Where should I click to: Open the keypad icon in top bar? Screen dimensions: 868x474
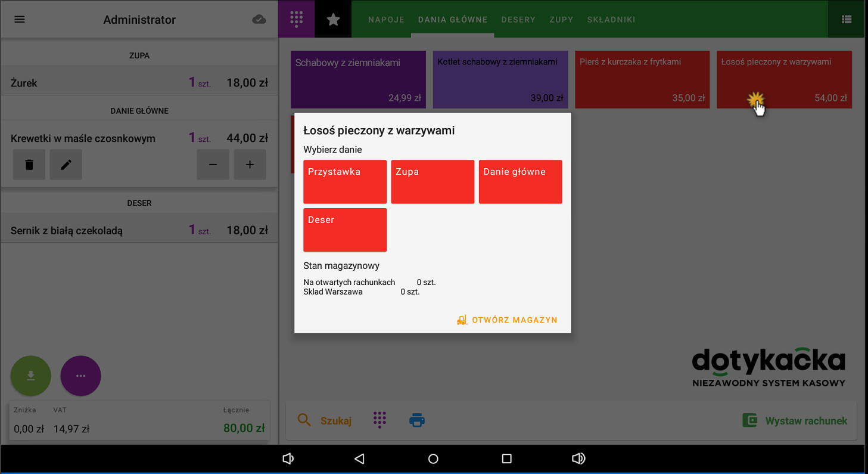click(296, 19)
